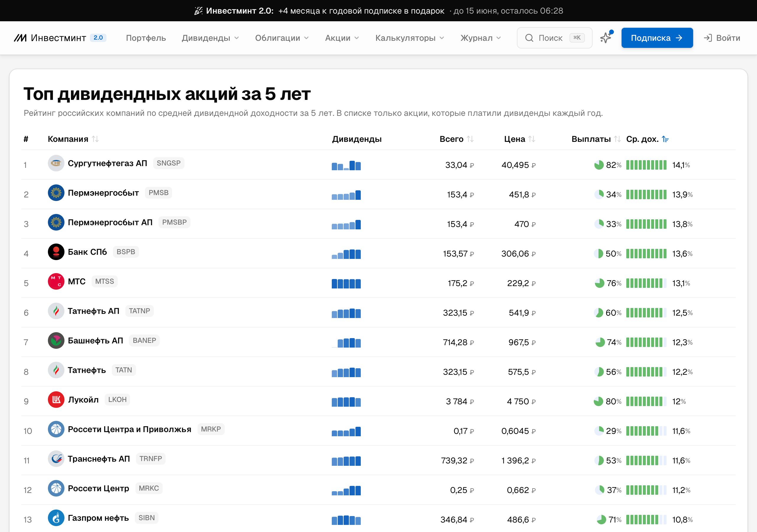
Task: Click the price 4 750 ₽ for Лукойл
Action: tap(521, 401)
